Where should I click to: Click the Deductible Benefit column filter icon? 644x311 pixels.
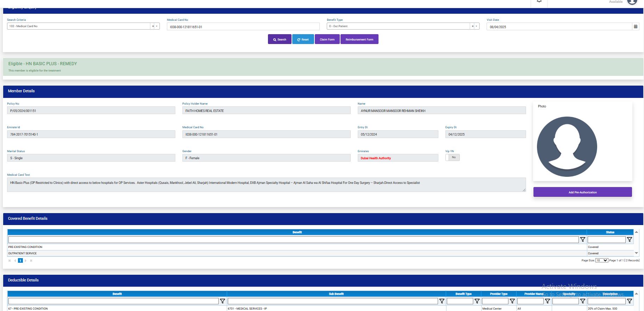coord(223,301)
